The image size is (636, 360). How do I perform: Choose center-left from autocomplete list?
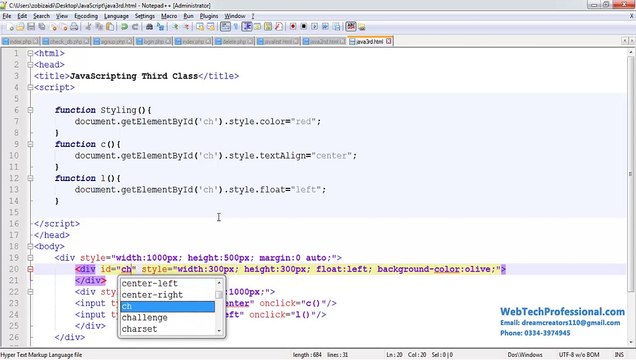click(x=168, y=283)
